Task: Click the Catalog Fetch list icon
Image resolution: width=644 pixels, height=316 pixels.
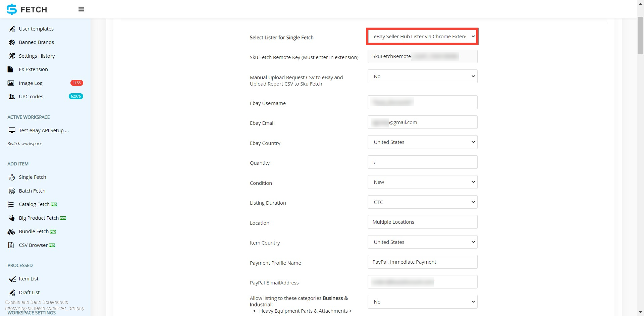Action: (11, 204)
